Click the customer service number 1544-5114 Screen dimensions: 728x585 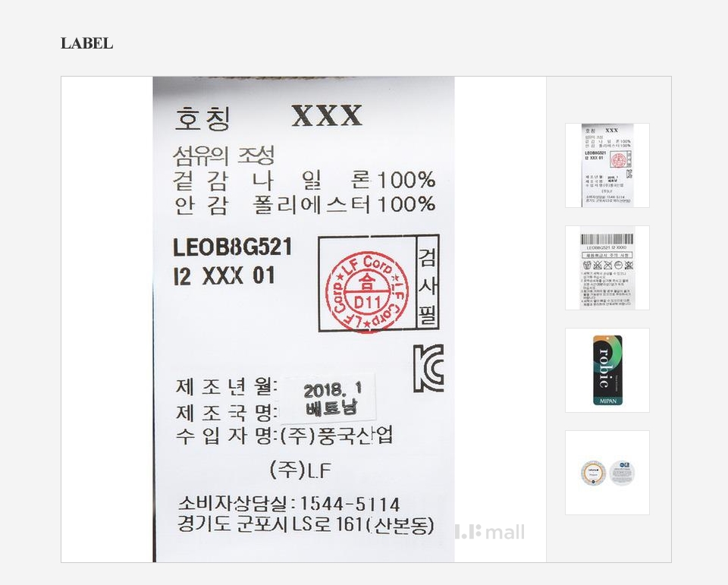point(350,504)
